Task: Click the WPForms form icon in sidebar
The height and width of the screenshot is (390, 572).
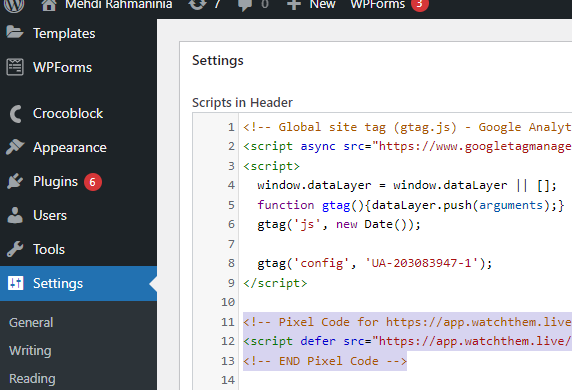Action: pyautogui.click(x=15, y=67)
